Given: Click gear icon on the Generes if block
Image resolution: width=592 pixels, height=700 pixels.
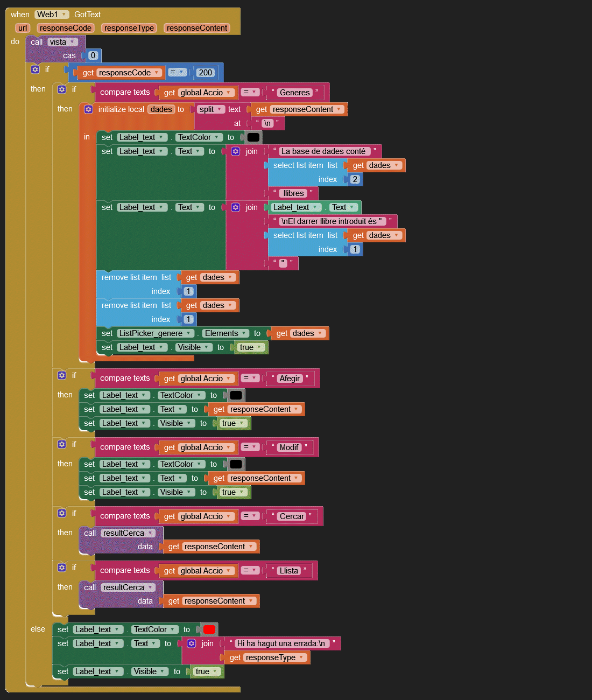Looking at the screenshot, I should click(x=62, y=89).
